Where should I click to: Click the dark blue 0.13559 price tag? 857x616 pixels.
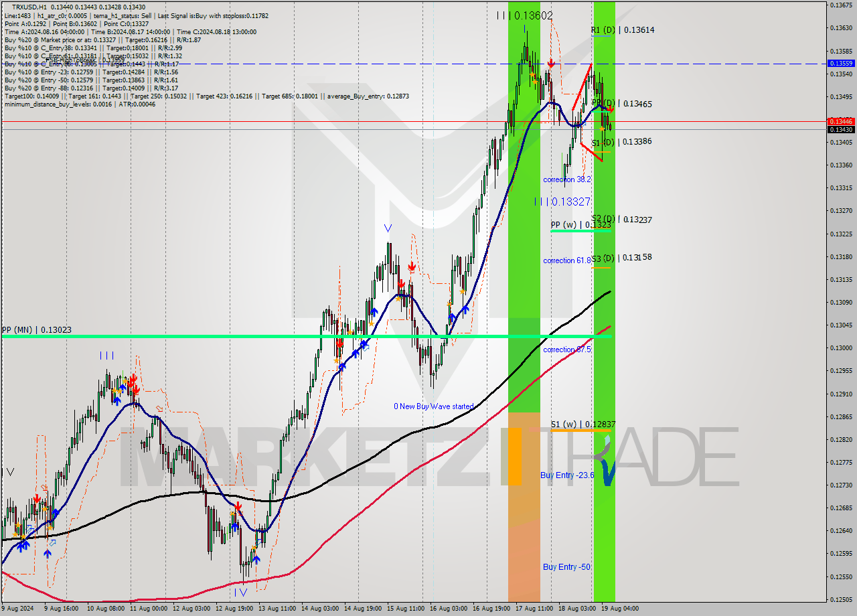841,63
